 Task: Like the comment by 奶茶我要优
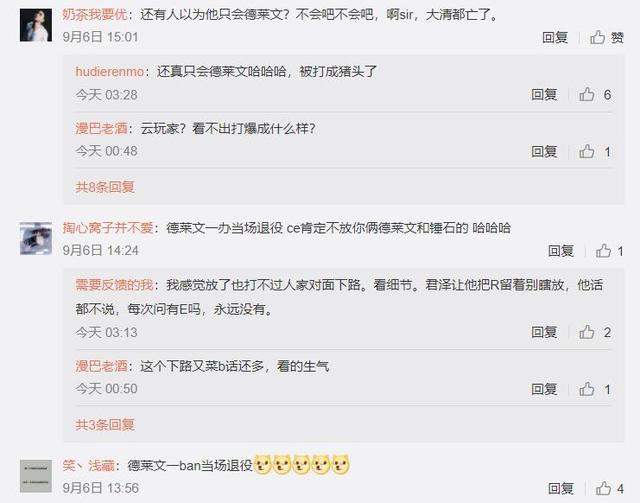pyautogui.click(x=607, y=38)
